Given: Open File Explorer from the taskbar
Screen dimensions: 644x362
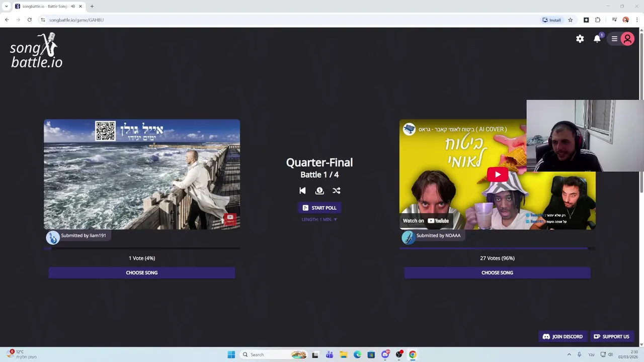Looking at the screenshot, I should (343, 354).
